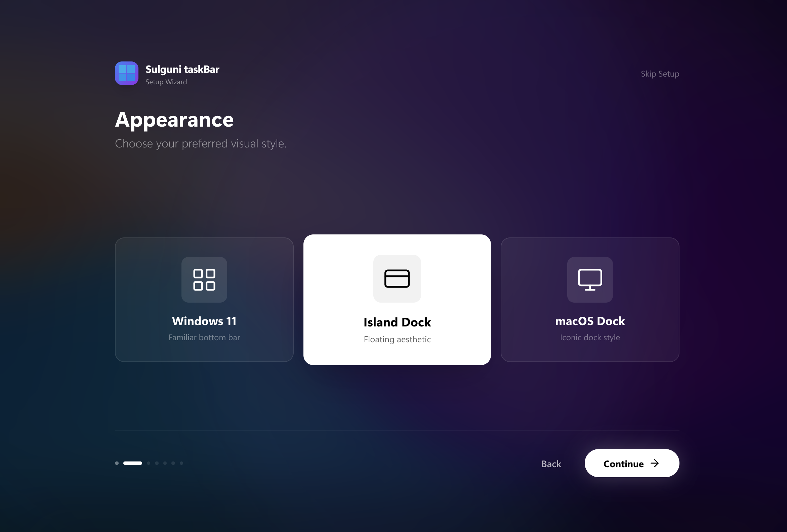Image resolution: width=787 pixels, height=532 pixels.
Task: Click the Sulguni taskBar logo icon
Action: pos(127,73)
